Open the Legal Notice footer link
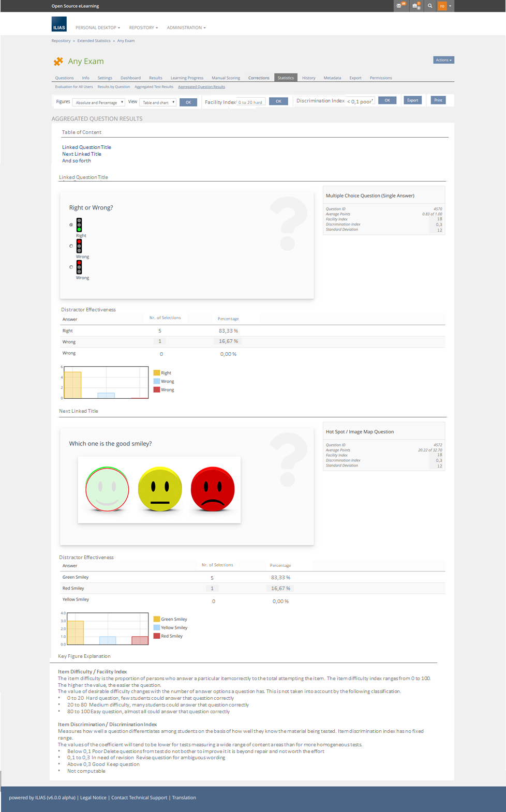The image size is (506, 812). click(x=93, y=798)
